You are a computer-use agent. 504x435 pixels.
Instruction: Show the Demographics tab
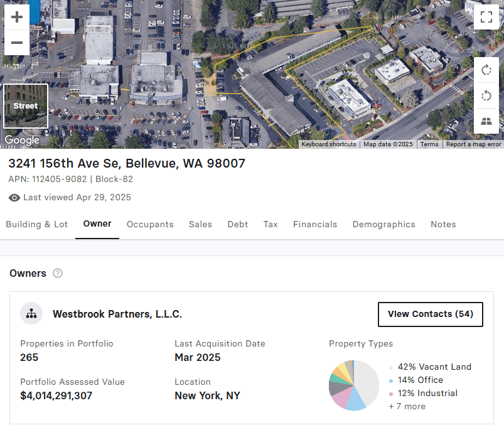coord(383,225)
